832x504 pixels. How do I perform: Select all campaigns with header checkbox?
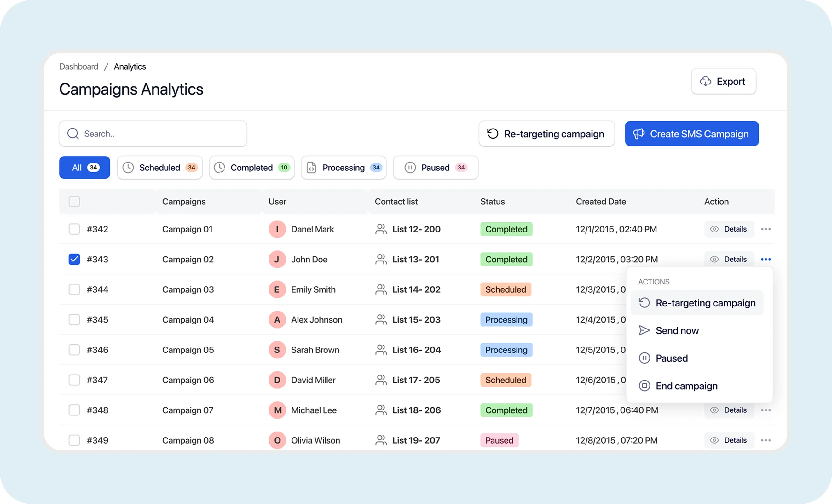pos(74,202)
